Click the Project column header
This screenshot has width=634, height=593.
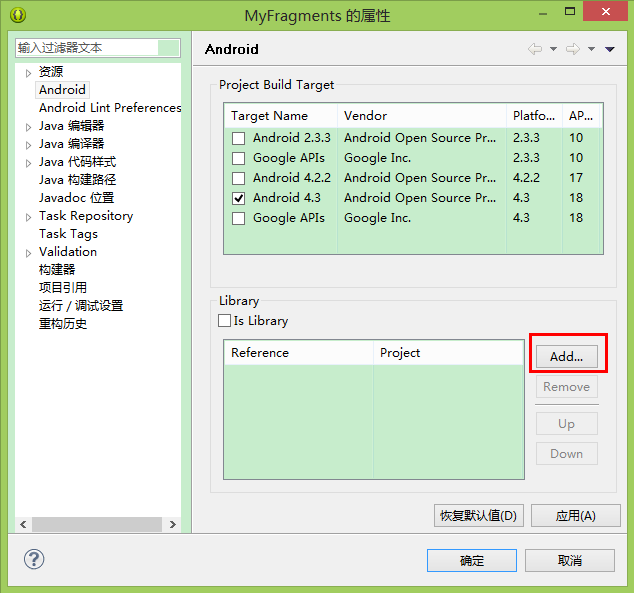pyautogui.click(x=448, y=353)
